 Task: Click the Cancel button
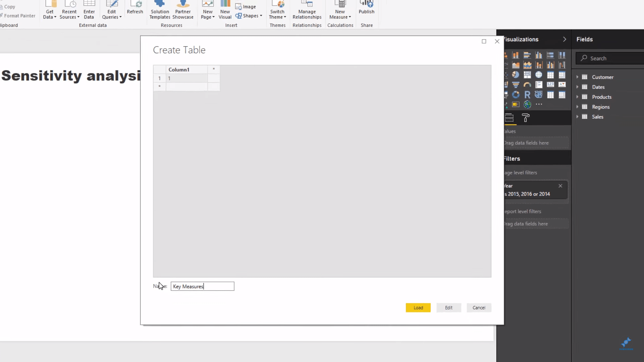click(479, 307)
